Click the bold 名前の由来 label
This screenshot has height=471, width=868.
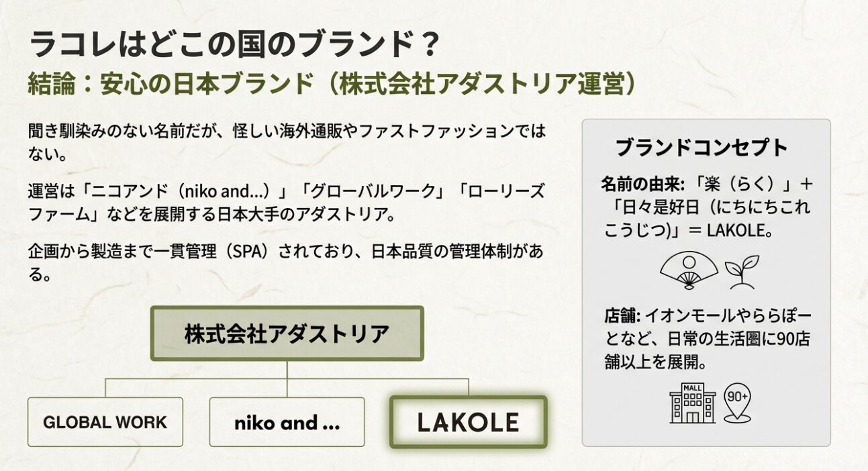[642, 183]
